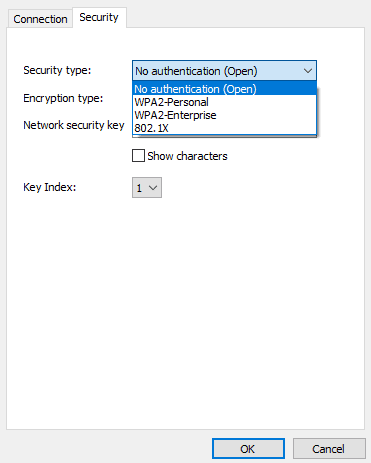371x463 pixels.
Task: Collapse the Security type list via its chevron arrow
Action: [308, 71]
